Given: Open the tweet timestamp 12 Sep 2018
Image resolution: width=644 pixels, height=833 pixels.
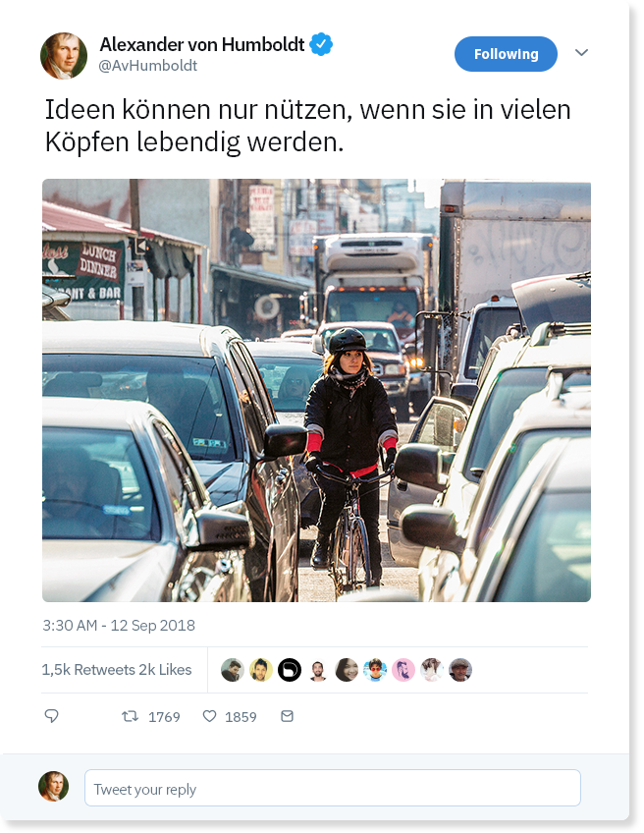Looking at the screenshot, I should [x=119, y=626].
